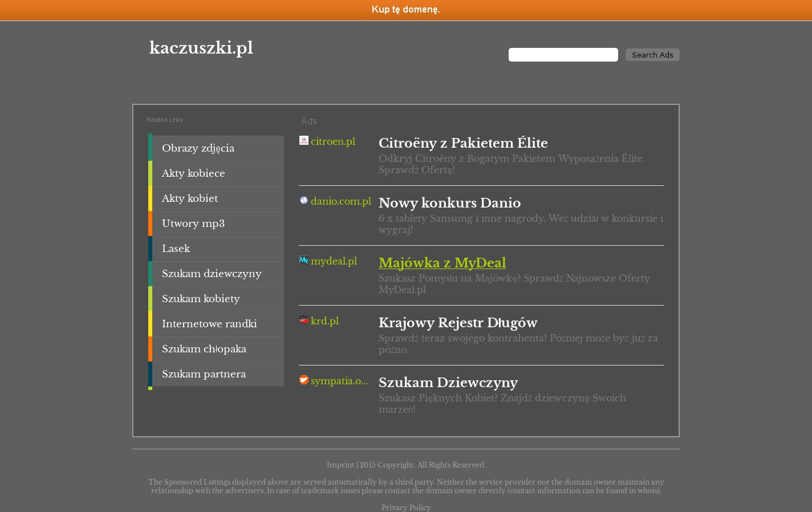Open 'Citroëny z Pakietem Élite' ad title
Viewport: 812px width, 512px height.
tap(462, 143)
